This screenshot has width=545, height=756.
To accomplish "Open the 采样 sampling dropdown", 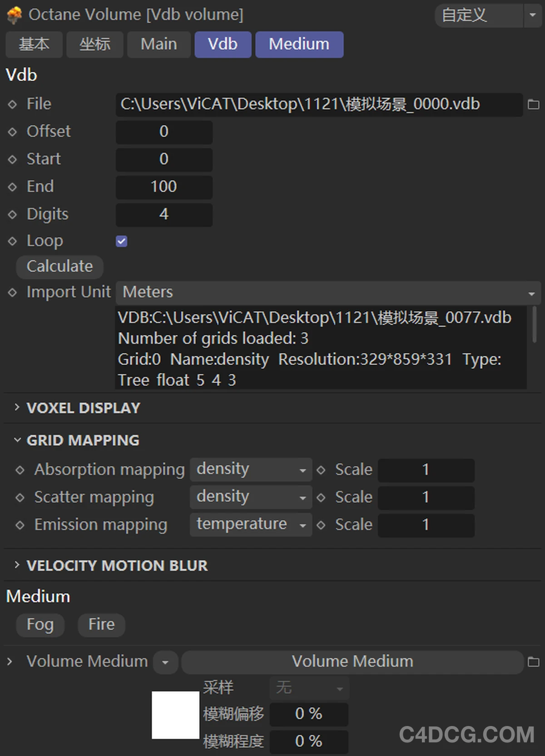I will 309,688.
